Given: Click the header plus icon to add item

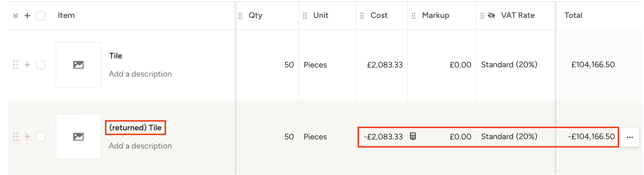Looking at the screenshot, I should [27, 16].
